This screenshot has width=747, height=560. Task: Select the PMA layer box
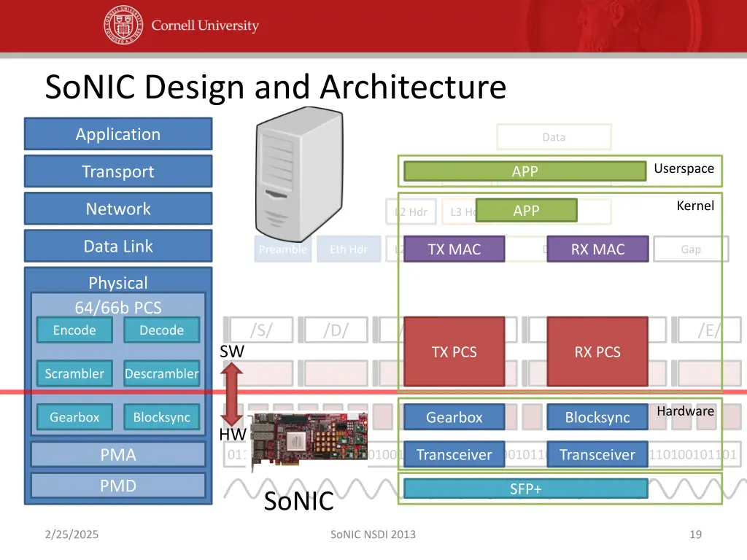point(118,455)
